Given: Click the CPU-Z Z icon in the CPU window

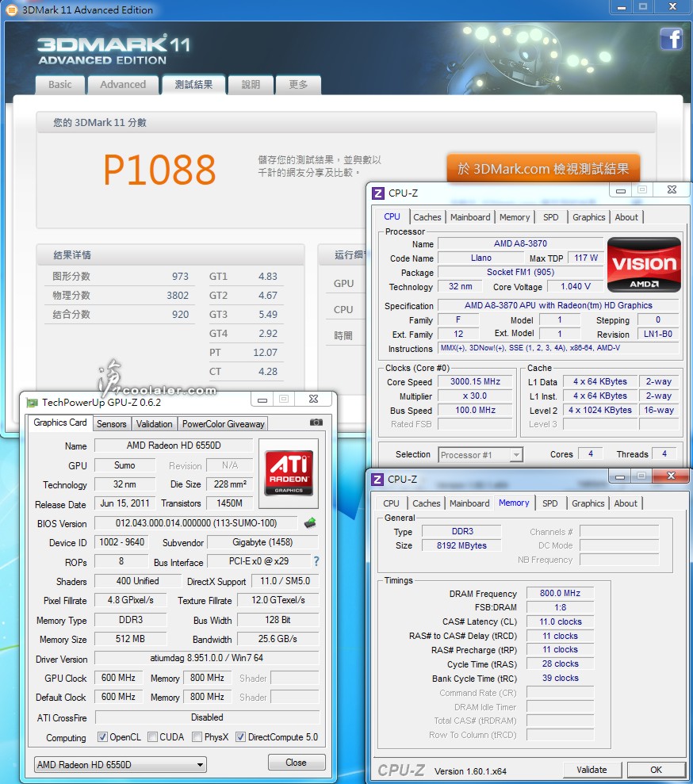Looking at the screenshot, I should (x=378, y=193).
